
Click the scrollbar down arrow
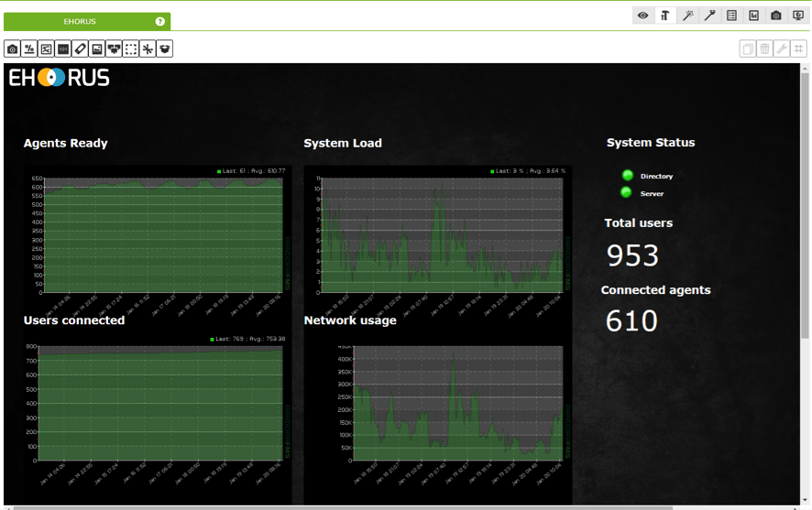(805, 500)
